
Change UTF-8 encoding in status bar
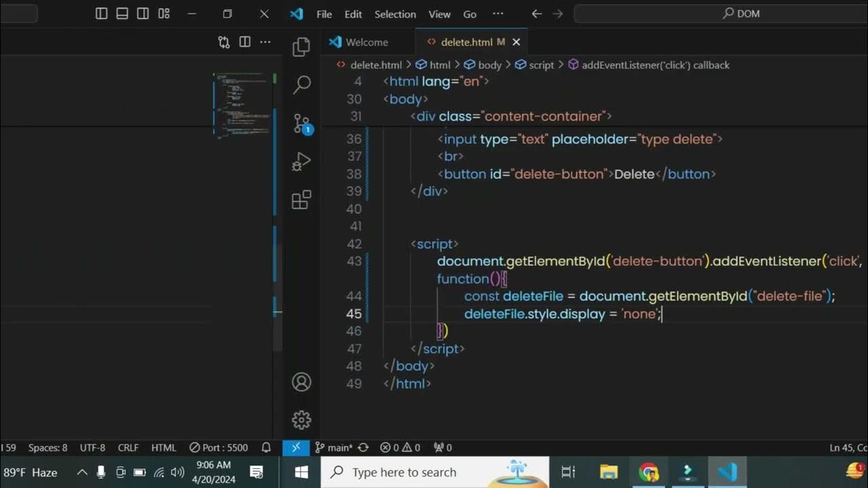[92, 447]
